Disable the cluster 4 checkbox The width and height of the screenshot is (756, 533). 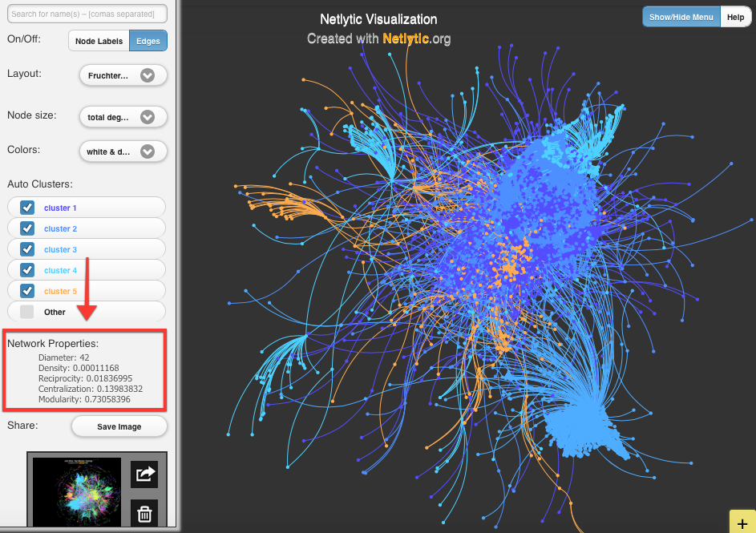[27, 270]
